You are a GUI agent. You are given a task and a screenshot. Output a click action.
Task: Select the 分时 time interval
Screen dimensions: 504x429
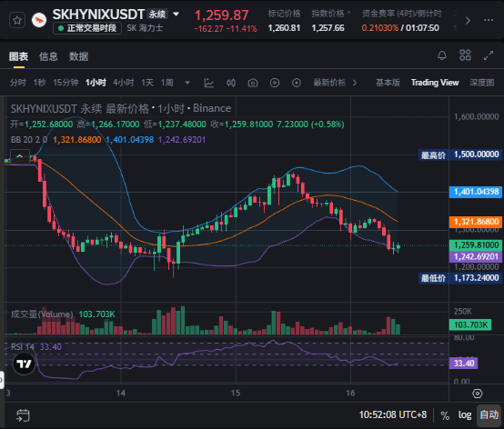point(18,83)
